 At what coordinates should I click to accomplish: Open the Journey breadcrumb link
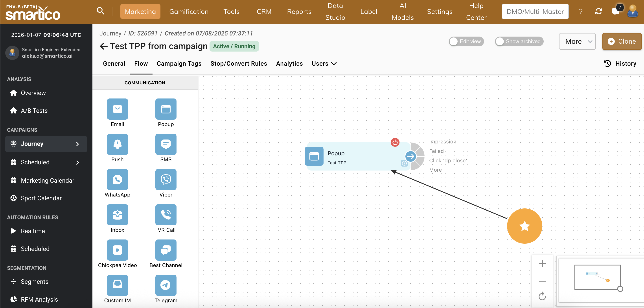pyautogui.click(x=110, y=33)
